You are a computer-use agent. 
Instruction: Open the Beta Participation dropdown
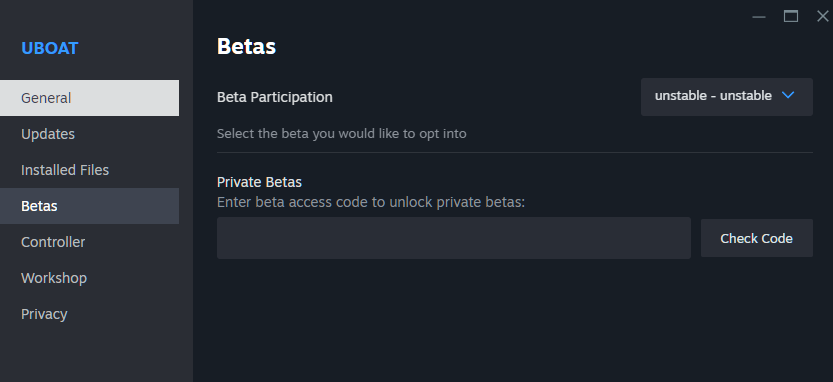click(x=726, y=97)
